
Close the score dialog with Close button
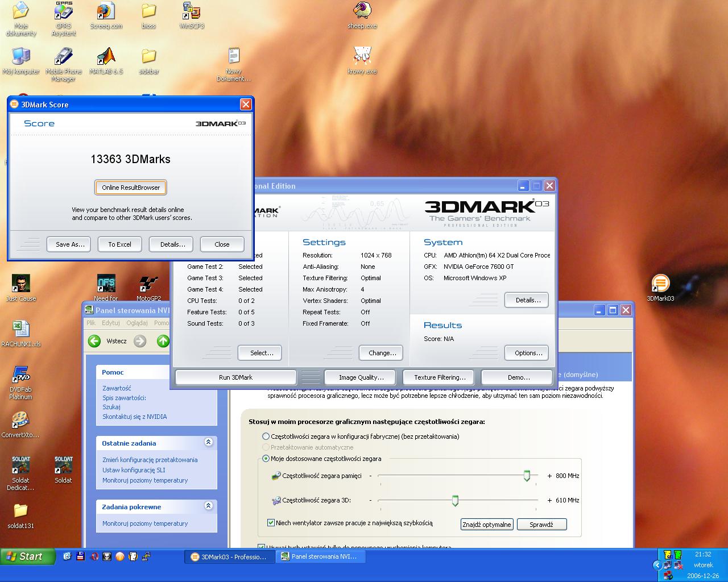222,244
